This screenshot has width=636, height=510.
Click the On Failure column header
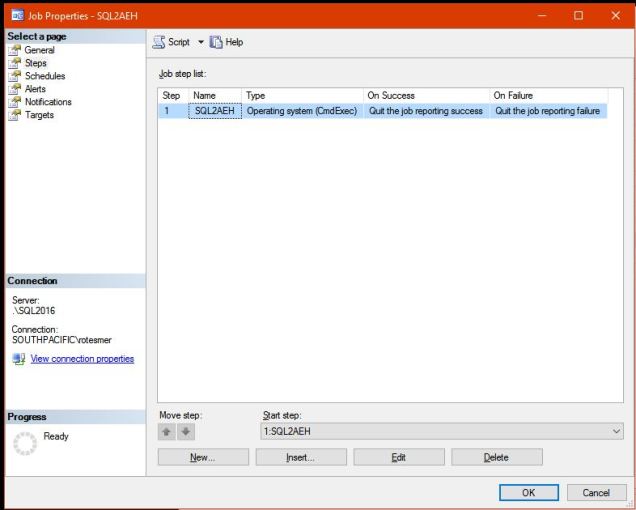548,96
